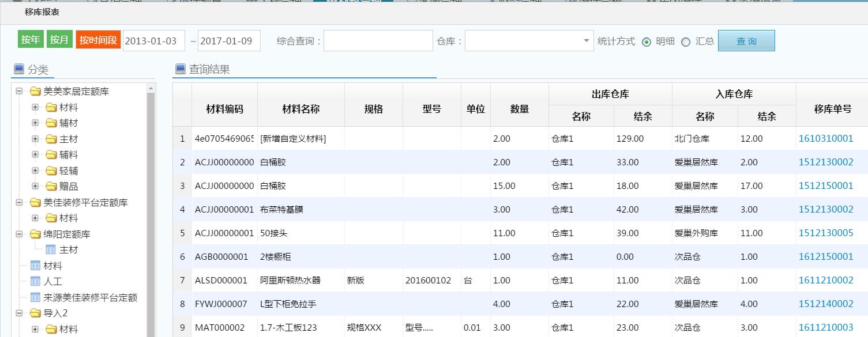Image resolution: width=868 pixels, height=337 pixels.
Task: Click the monitor icon beside 查询结果 heading
Action: click(x=181, y=69)
